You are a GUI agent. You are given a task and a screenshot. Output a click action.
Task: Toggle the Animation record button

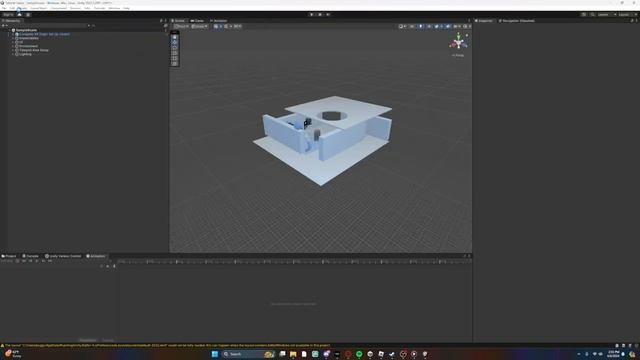coord(17,261)
